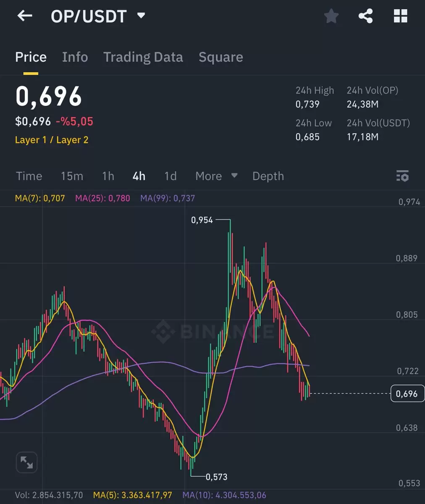Select the 15m timeframe
425x504 pixels.
72,176
